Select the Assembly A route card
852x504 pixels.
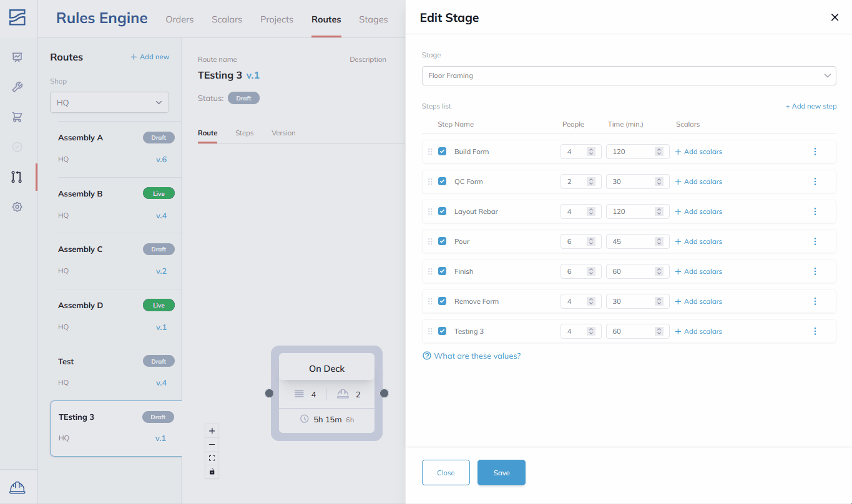(x=116, y=148)
